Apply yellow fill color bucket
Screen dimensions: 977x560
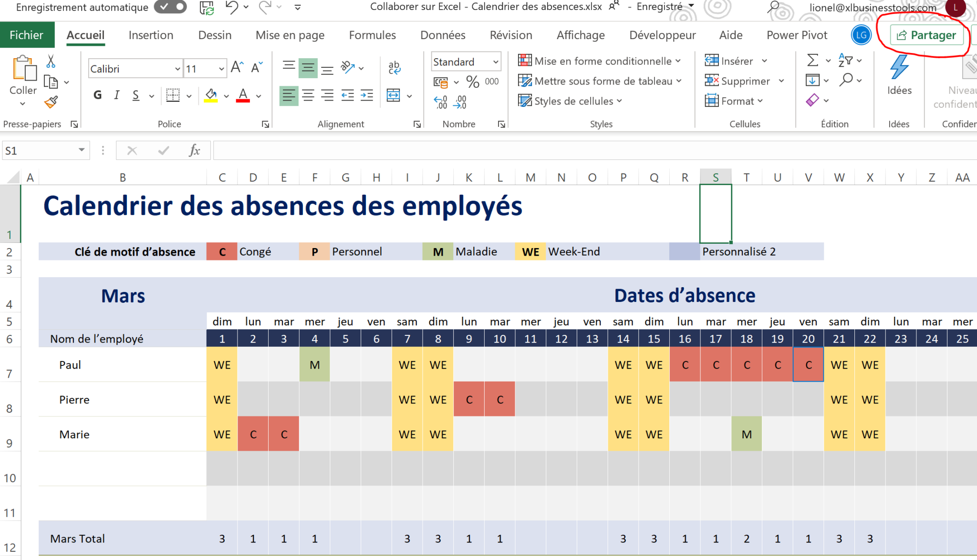tap(211, 95)
